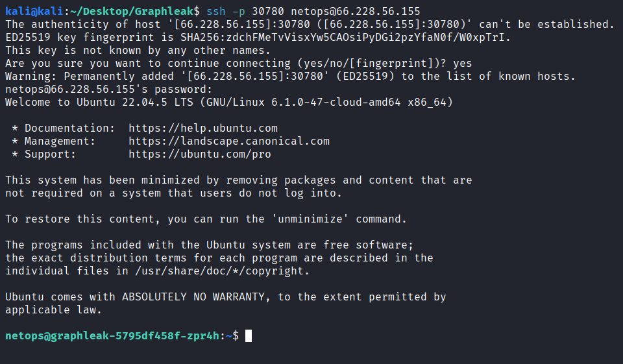Select the ssh command text
This screenshot has width=623, height=364.
pyautogui.click(x=313, y=12)
